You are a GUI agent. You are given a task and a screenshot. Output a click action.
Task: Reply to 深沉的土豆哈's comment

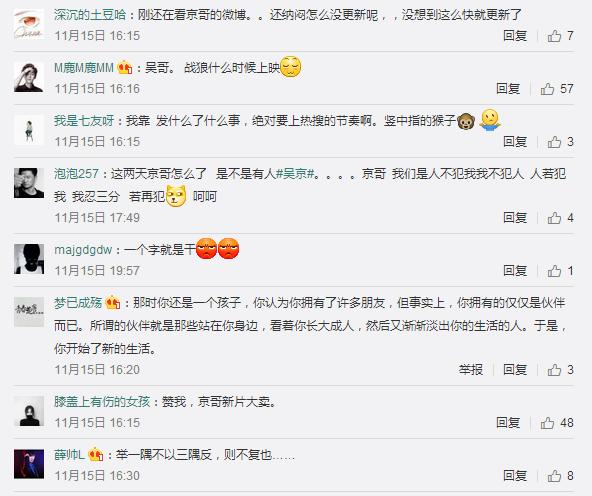[515, 36]
